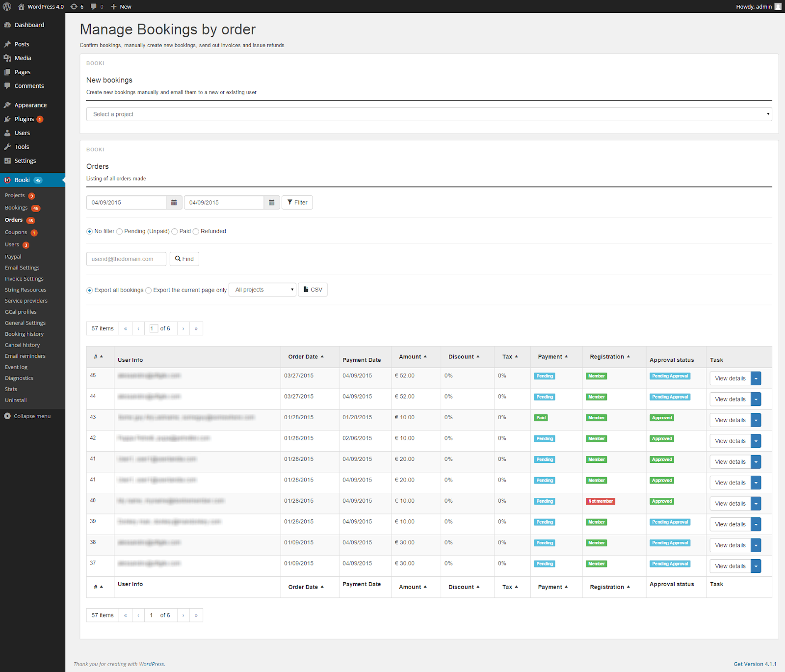Choose Export the current page only
Screen dimensions: 785x672
(149, 291)
